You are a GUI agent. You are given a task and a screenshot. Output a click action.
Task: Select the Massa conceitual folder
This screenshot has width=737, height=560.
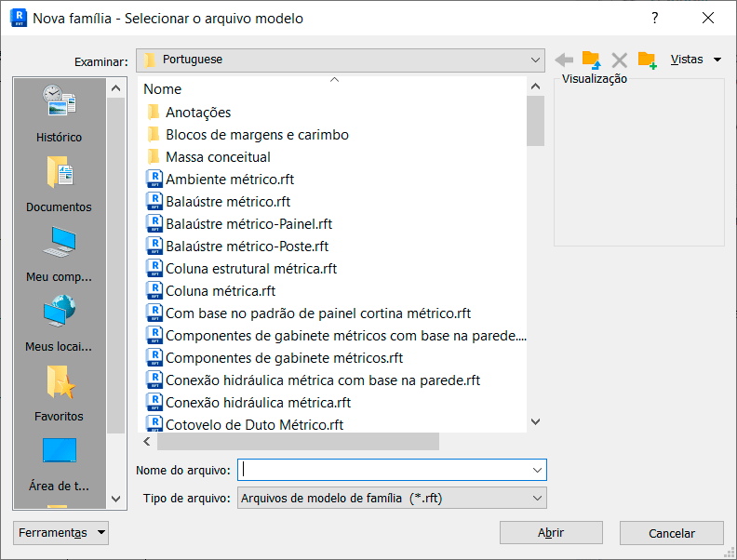(218, 157)
